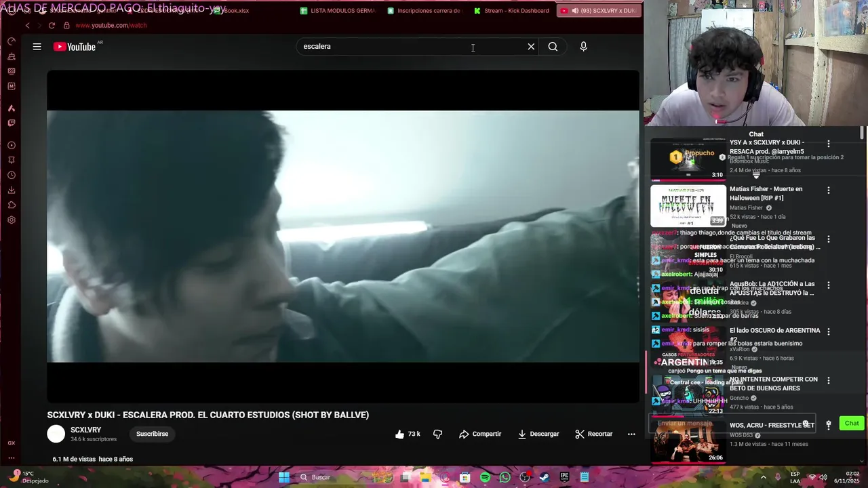
Task: Click the '6.1 M de vistas hace 8 años' text
Action: (x=93, y=459)
